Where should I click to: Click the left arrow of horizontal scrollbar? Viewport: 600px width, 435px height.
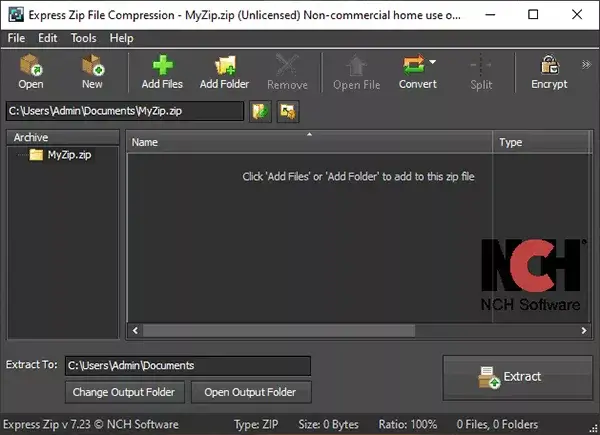tap(135, 330)
